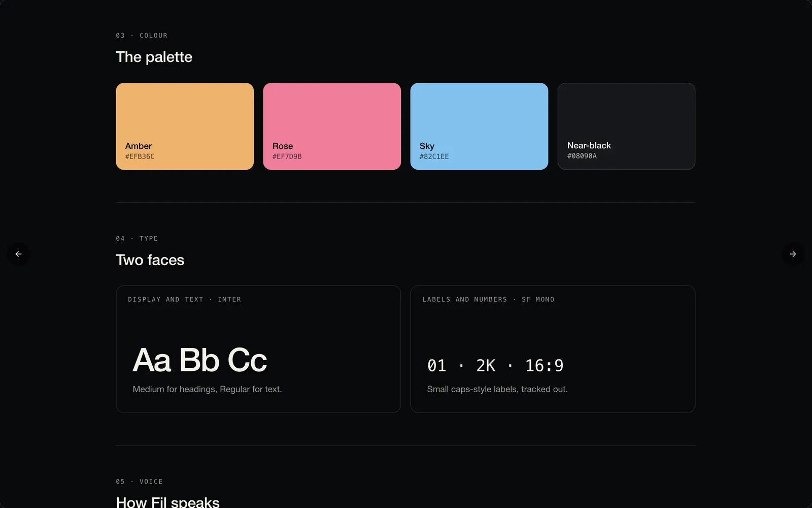
Task: Go to previous slide with left arrow
Action: pyautogui.click(x=18, y=254)
